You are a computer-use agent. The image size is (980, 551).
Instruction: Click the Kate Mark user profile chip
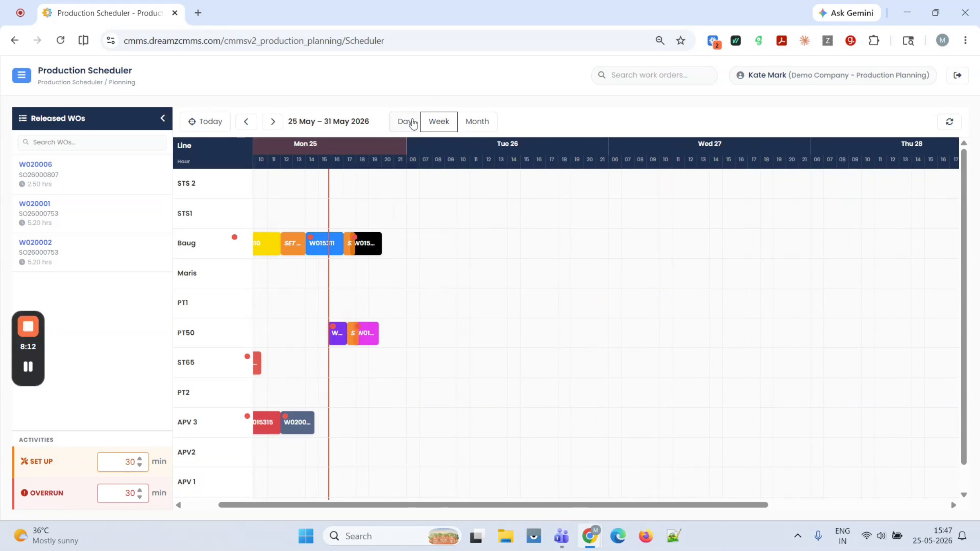pyautogui.click(x=833, y=75)
